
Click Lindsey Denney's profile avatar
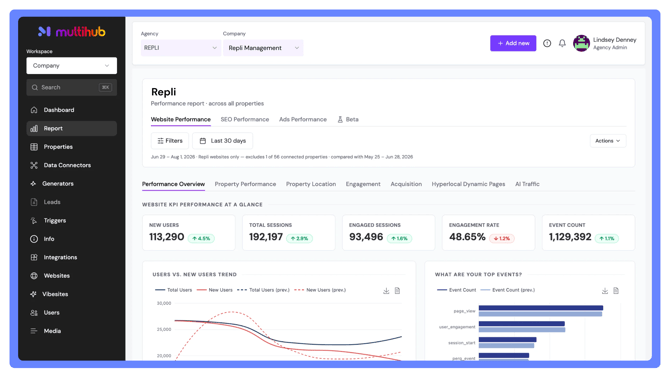pos(581,43)
